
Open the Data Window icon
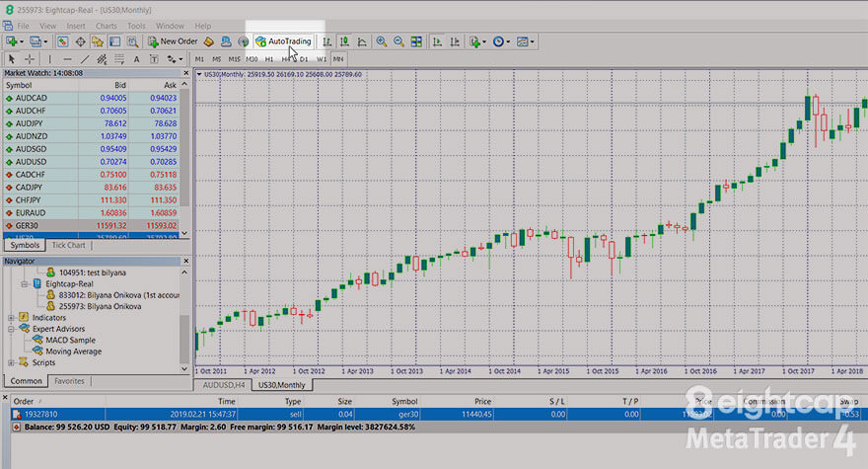point(80,41)
